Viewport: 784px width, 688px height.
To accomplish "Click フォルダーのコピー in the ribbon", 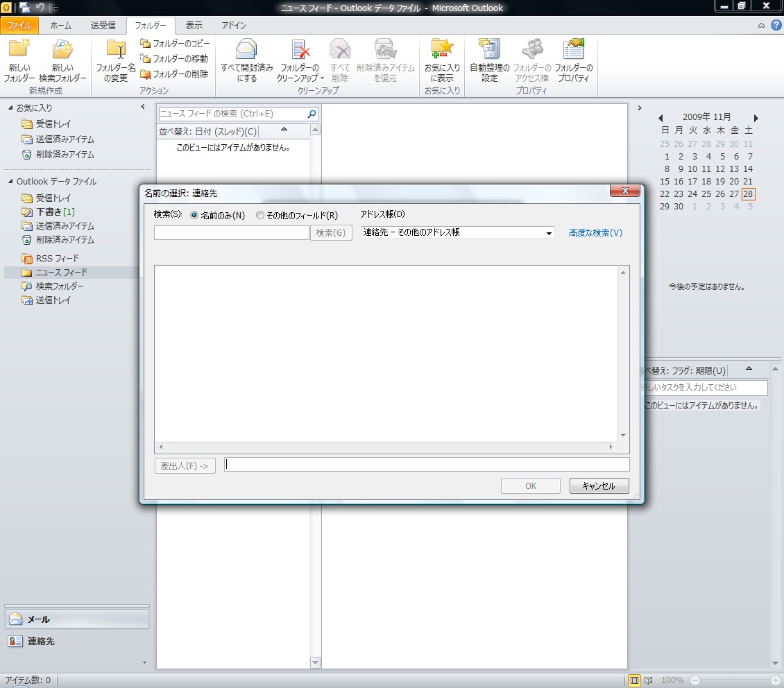I will coord(175,44).
